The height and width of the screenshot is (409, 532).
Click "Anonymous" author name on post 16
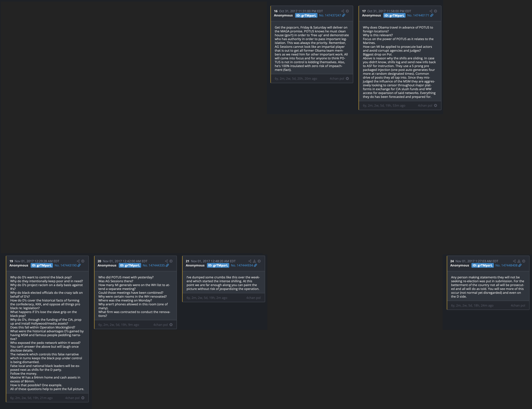coord(283,15)
